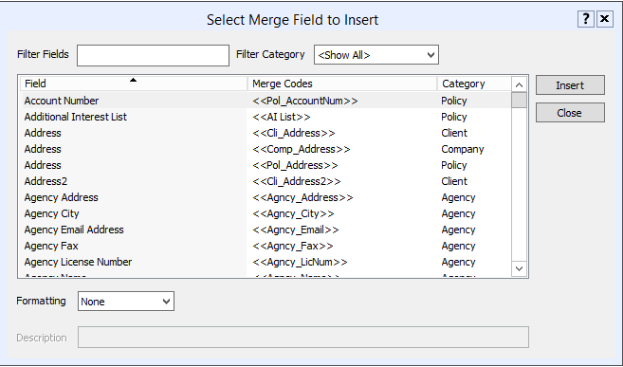Close the Select Merge Field dialog
This screenshot has width=623, height=367.
tap(604, 19)
